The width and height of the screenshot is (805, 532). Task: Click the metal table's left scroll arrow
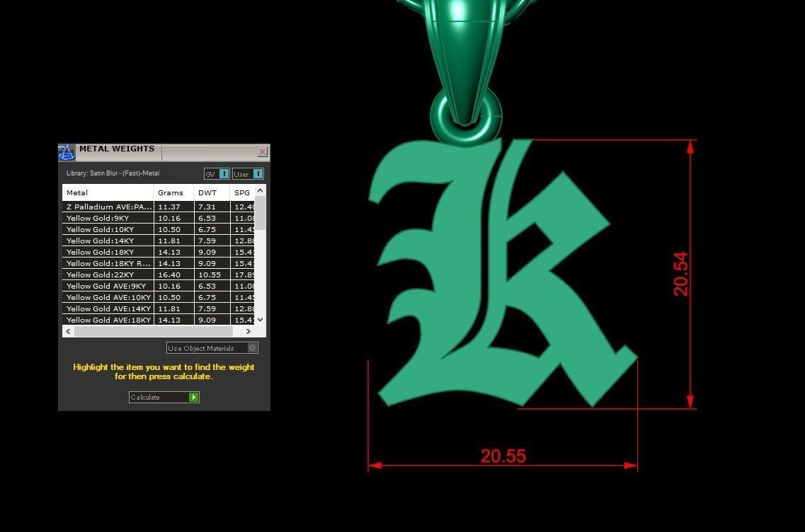pos(68,331)
